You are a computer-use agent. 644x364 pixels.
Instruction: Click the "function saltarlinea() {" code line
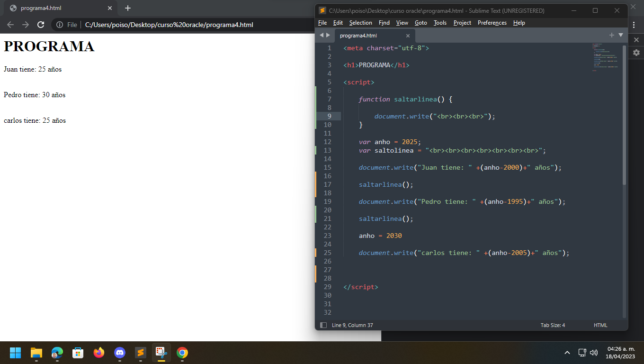405,99
